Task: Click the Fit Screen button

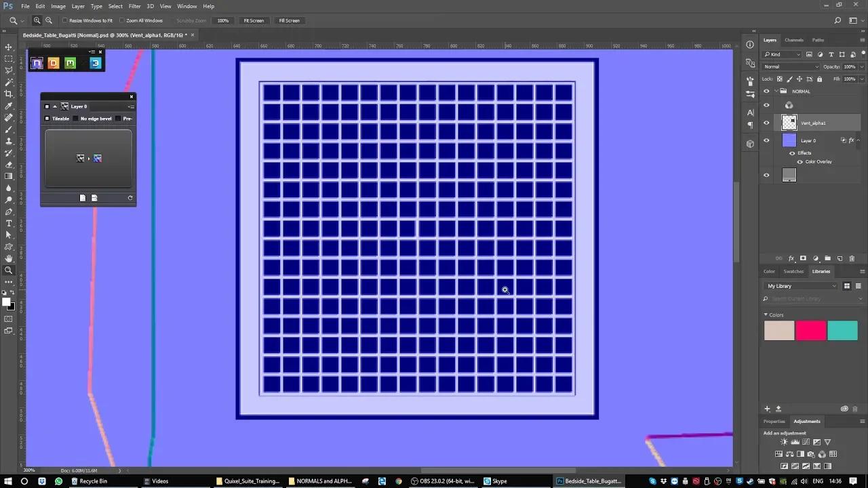Action: pyautogui.click(x=254, y=20)
